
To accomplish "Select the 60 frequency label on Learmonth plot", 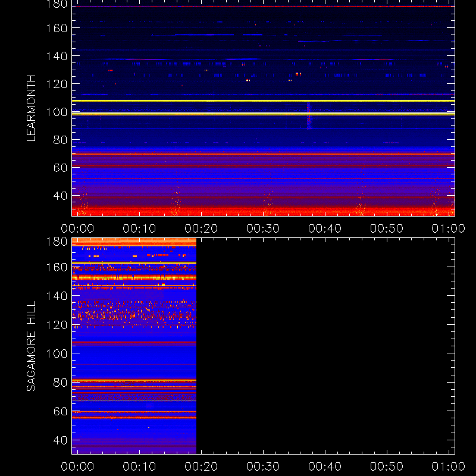I will pyautogui.click(x=60, y=168).
